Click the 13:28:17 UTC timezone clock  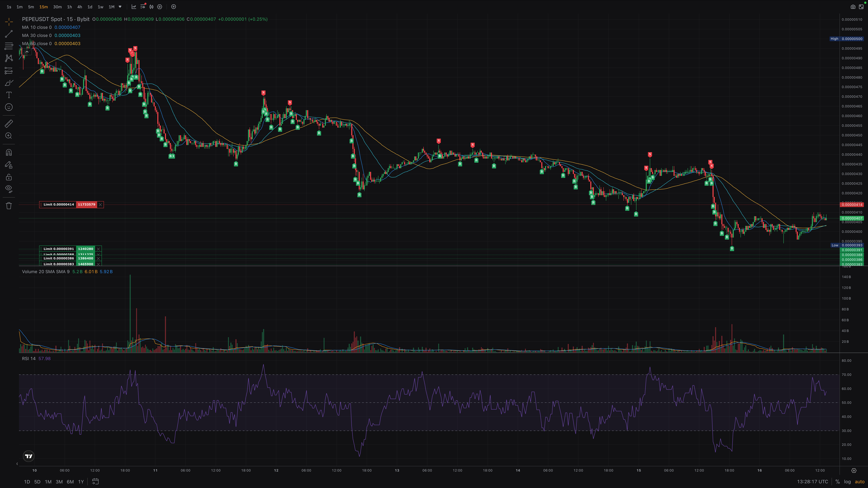pos(812,482)
